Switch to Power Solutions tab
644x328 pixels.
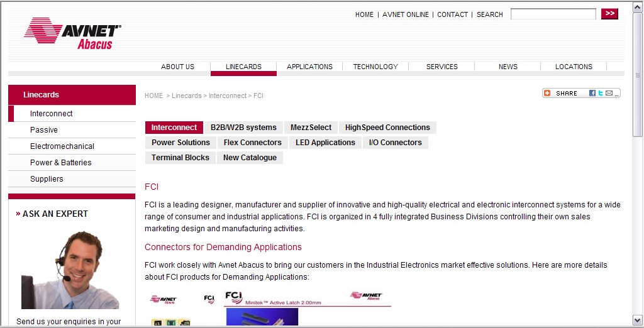coord(180,143)
